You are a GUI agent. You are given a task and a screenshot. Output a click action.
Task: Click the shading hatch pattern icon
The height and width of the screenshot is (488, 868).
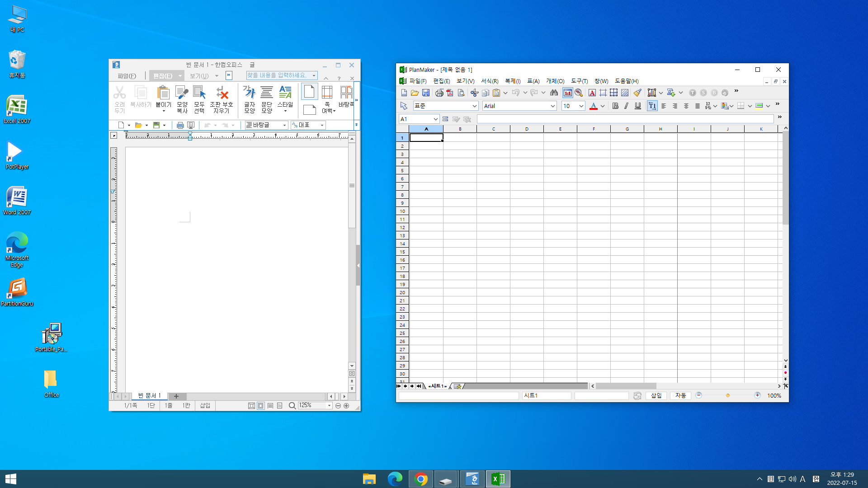pyautogui.click(x=625, y=93)
